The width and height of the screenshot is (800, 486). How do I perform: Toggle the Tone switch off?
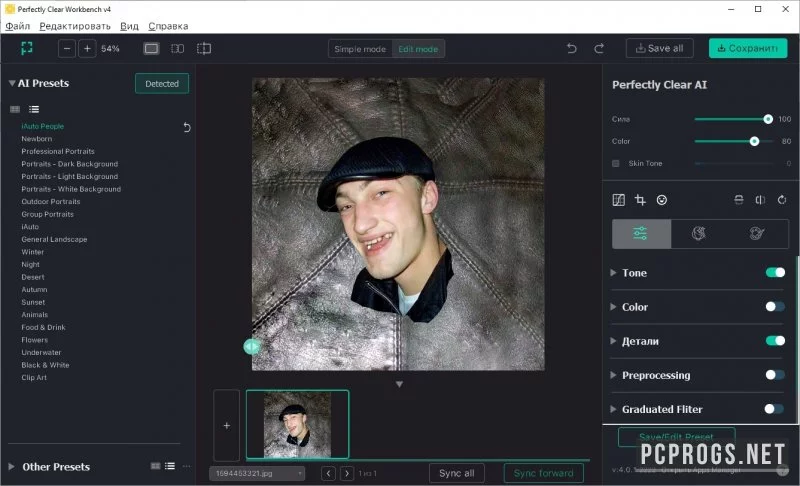[775, 272]
